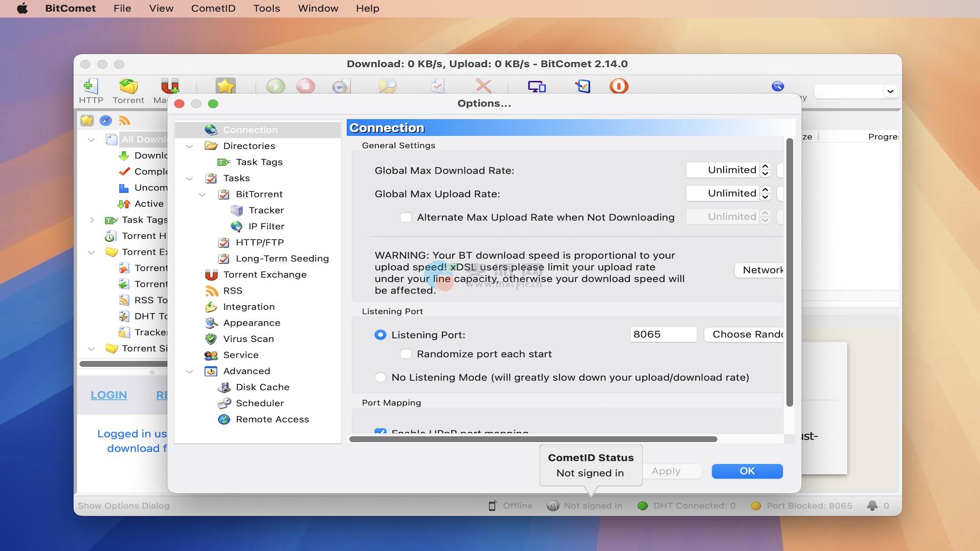Click the star icon in main sidebar header
980x551 pixels.
coord(87,120)
